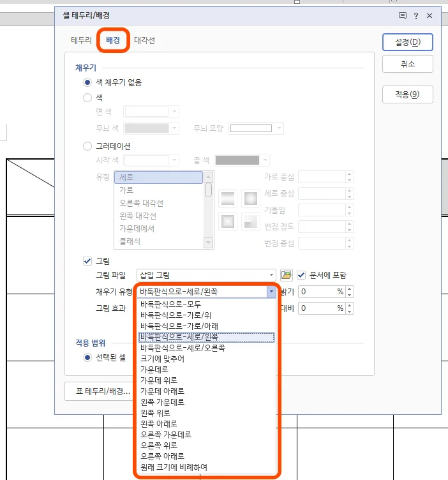448x480 pixels.
Task: Select the vertical gradient preset thumbnail
Action: tap(228, 199)
